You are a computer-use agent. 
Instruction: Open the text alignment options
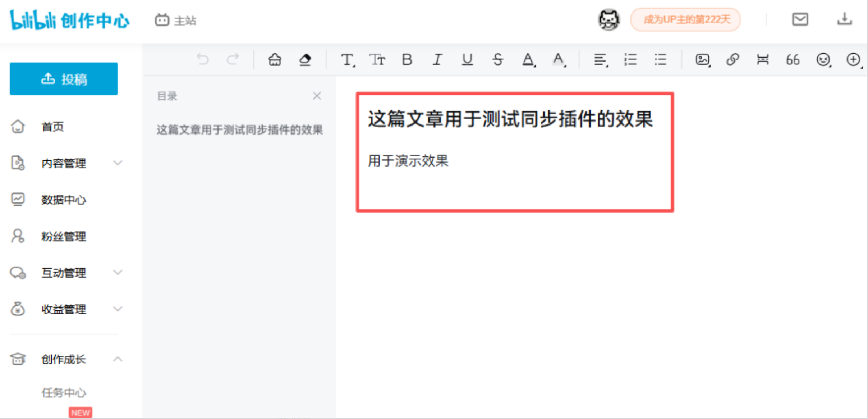point(601,60)
